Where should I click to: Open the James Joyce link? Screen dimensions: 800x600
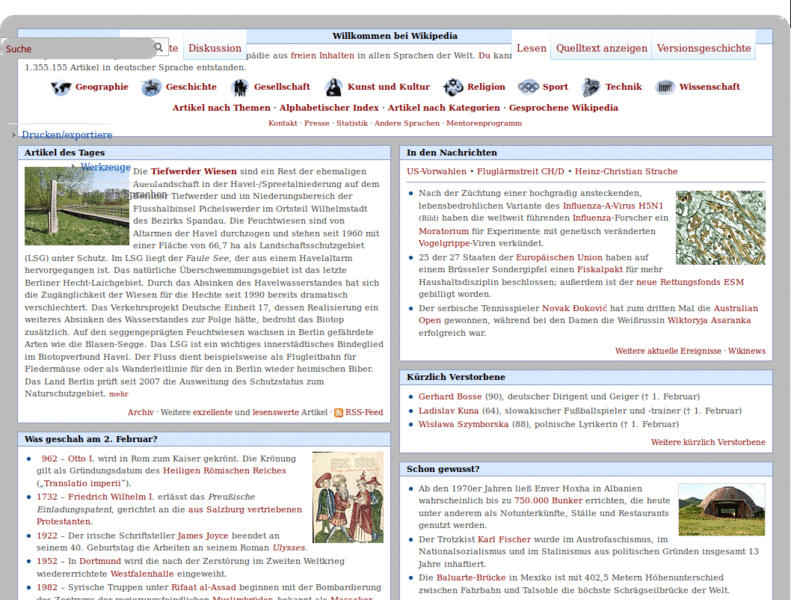(203, 536)
